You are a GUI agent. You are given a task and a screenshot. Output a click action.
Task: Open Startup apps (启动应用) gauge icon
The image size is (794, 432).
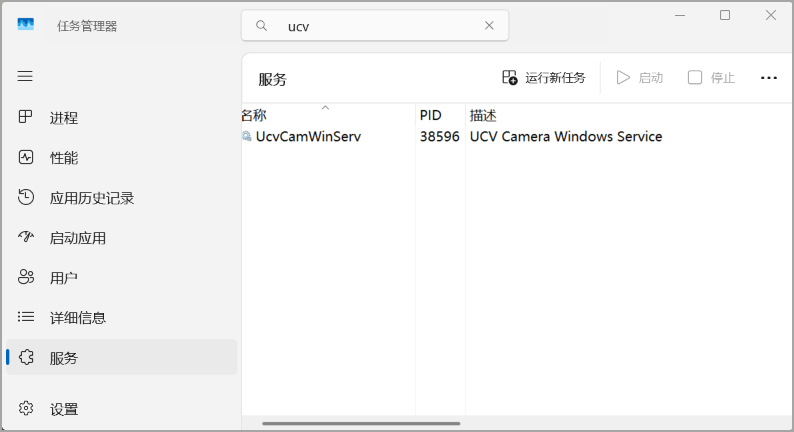coord(26,237)
